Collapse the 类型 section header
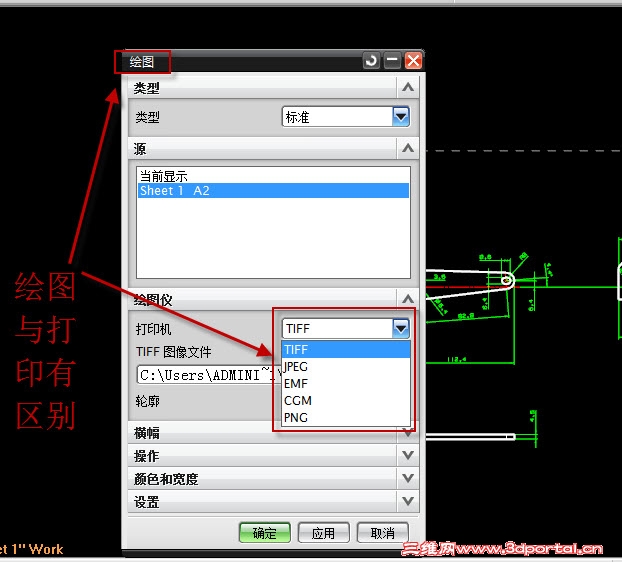Image resolution: width=622 pixels, height=562 pixels. pyautogui.click(x=408, y=87)
